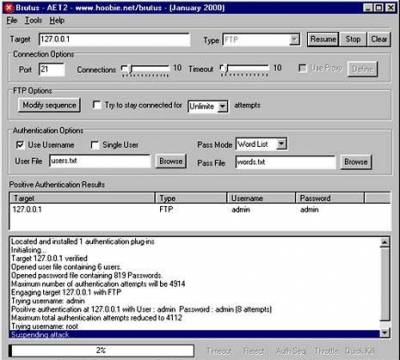This screenshot has width=400, height=360.
Task: Click the Target address input field
Action: pos(114,39)
